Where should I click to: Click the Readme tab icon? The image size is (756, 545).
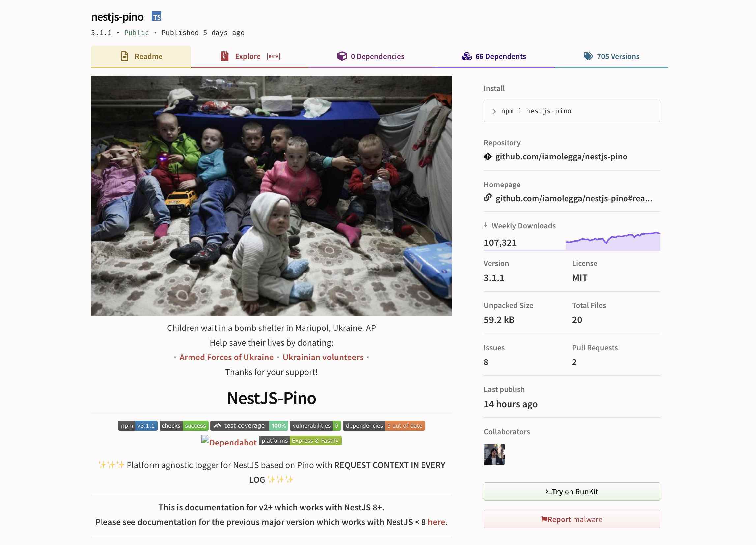[x=125, y=56]
